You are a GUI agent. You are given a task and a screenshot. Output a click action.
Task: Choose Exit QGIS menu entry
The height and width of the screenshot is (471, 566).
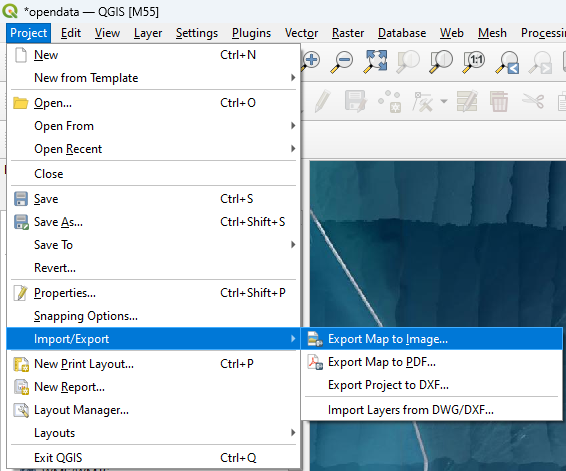[153, 458]
